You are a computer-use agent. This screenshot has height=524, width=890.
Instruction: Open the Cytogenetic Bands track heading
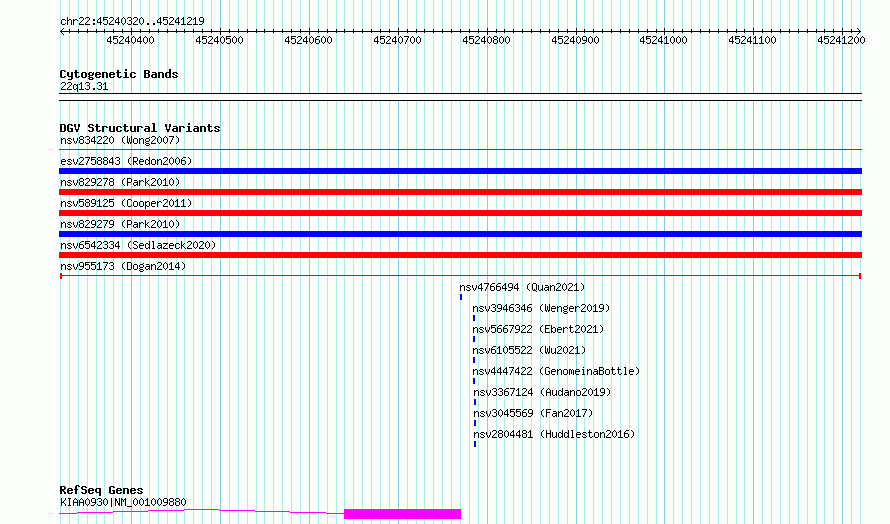tap(119, 74)
